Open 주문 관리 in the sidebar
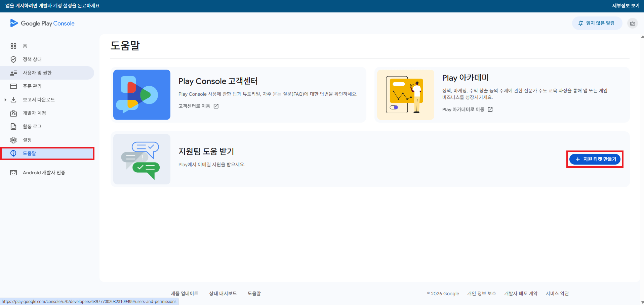The height and width of the screenshot is (305, 644). 47,86
